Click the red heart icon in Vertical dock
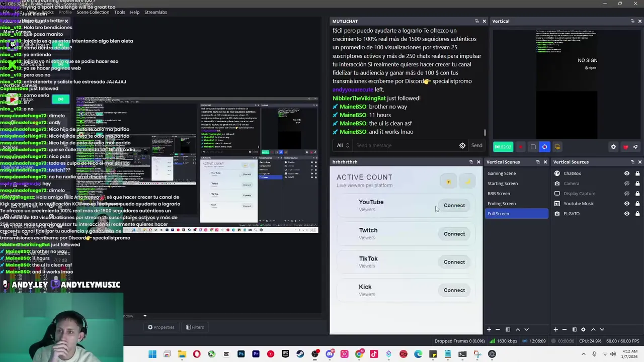 coord(625,147)
